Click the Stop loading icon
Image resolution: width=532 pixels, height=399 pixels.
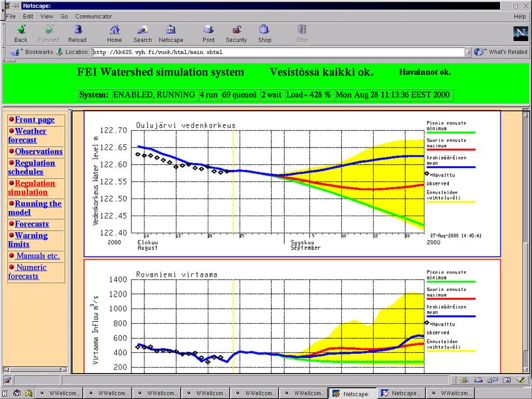point(302,30)
